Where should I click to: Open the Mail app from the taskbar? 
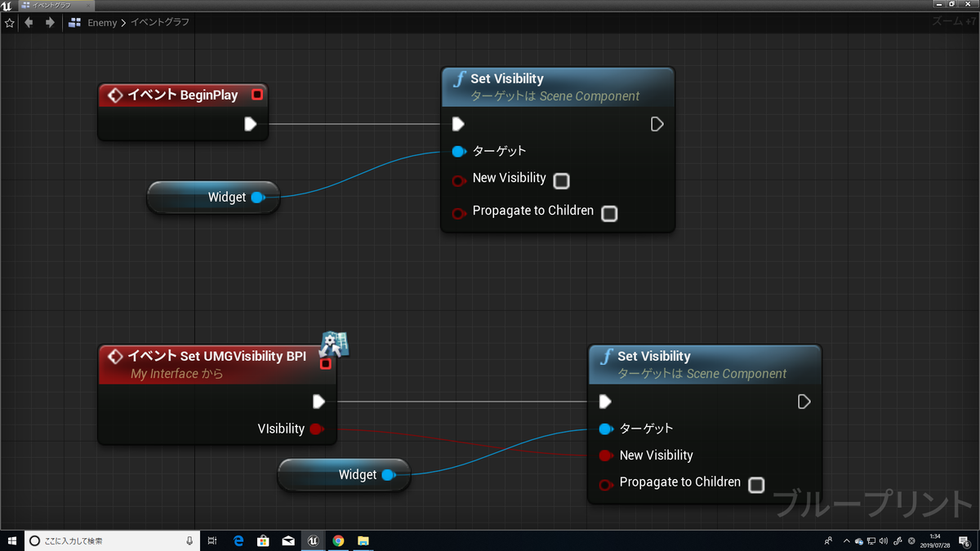(x=288, y=540)
